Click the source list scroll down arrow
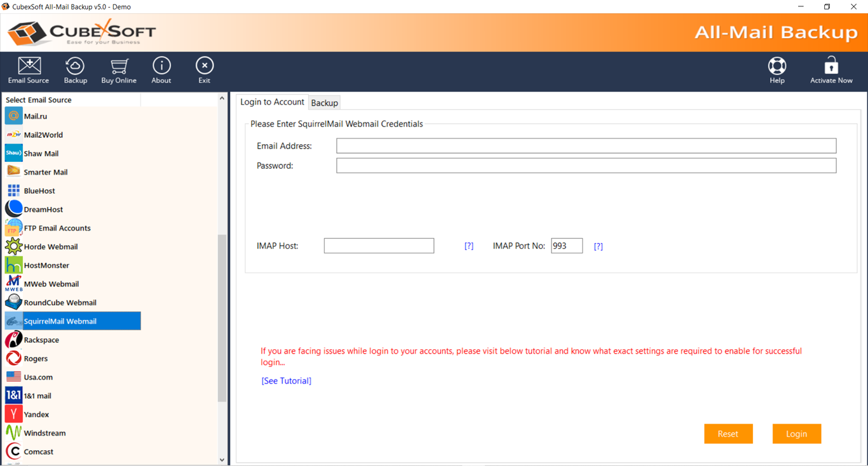Image resolution: width=868 pixels, height=466 pixels. click(x=222, y=460)
